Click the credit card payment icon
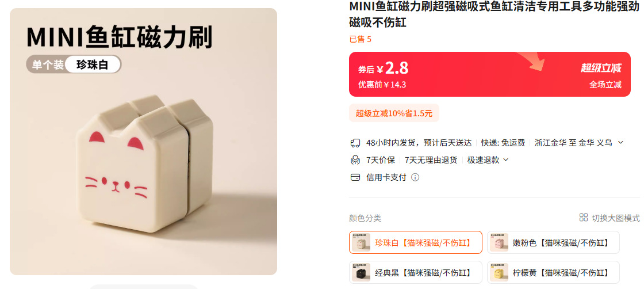Viewport: 644px width, 289px height. click(355, 177)
